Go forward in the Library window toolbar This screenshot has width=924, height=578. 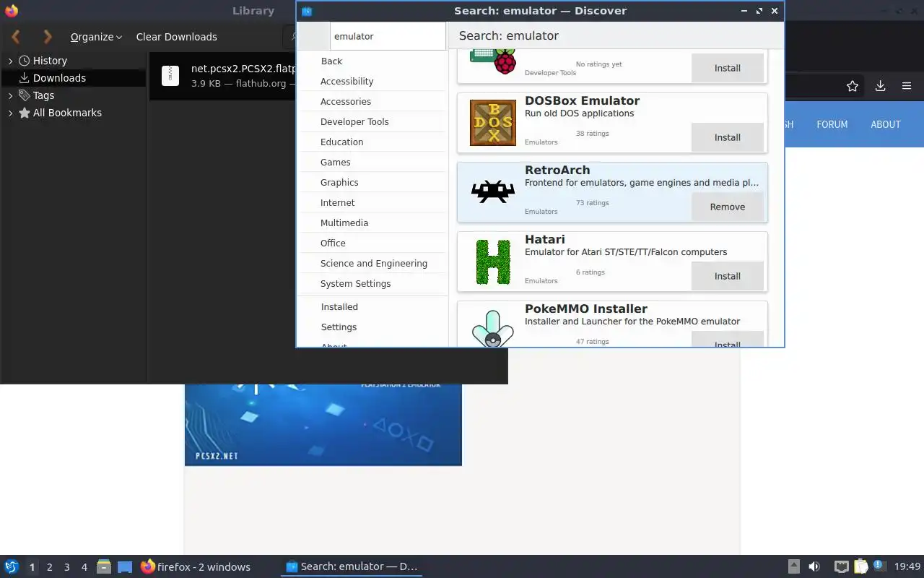[48, 37]
